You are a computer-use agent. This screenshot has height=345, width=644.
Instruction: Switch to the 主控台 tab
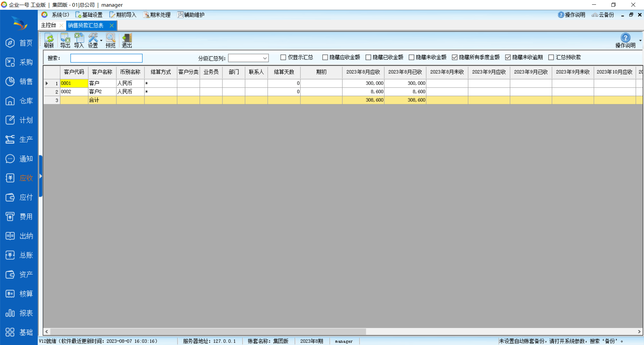(49, 25)
